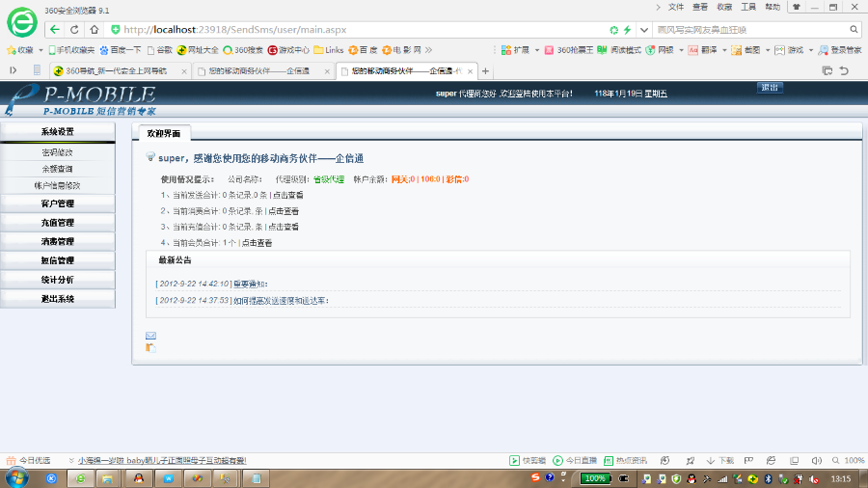Open the 工具 menu
868x488 pixels.
[748, 7]
